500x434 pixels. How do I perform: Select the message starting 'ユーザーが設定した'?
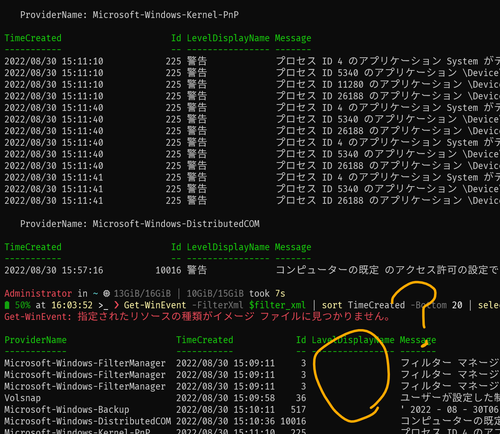[x=450, y=398]
